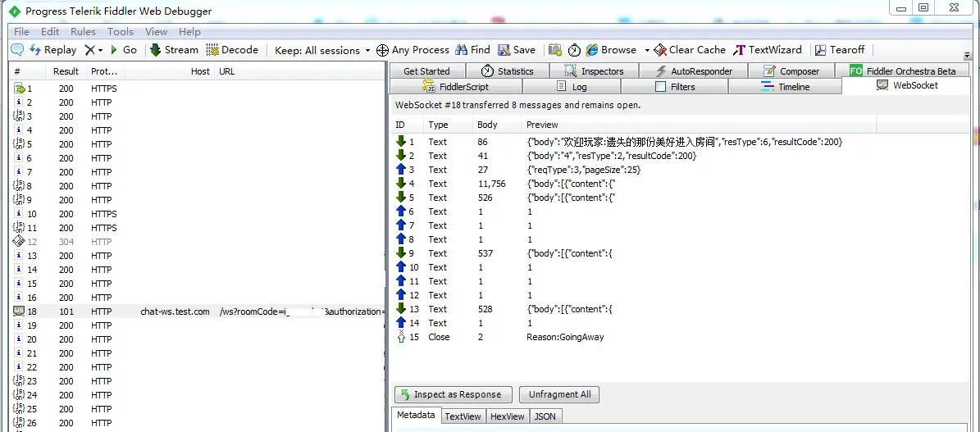Open the View menu

157,31
